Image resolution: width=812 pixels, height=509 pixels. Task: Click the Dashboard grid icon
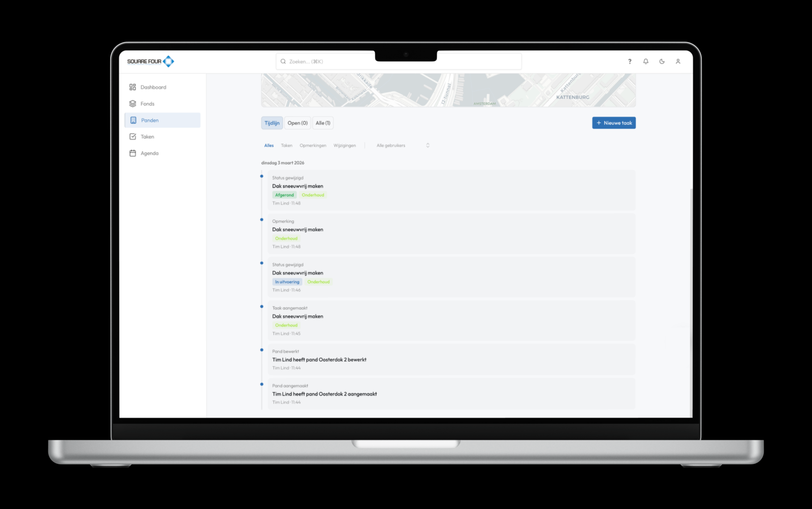(x=133, y=87)
